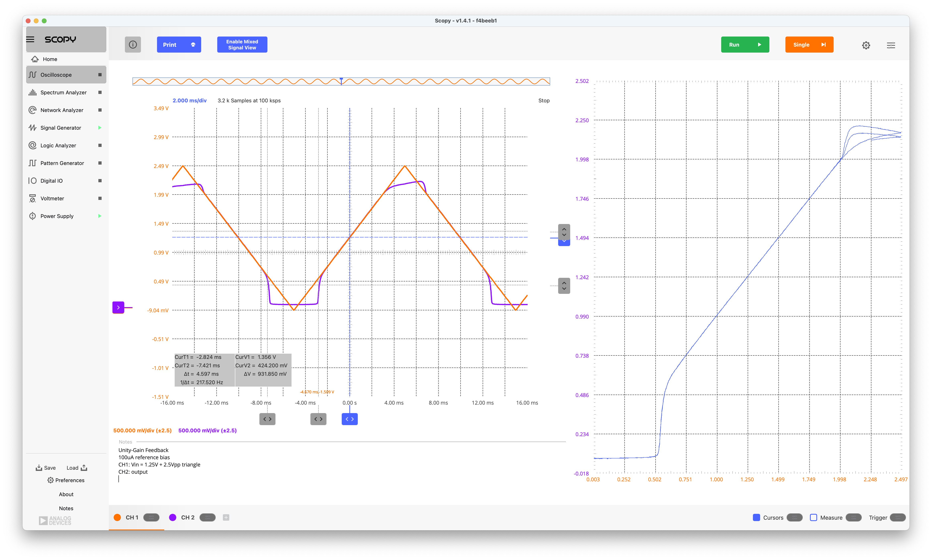Disable the Cursors checkbox
Screen dimensions: 932x560
tap(757, 518)
